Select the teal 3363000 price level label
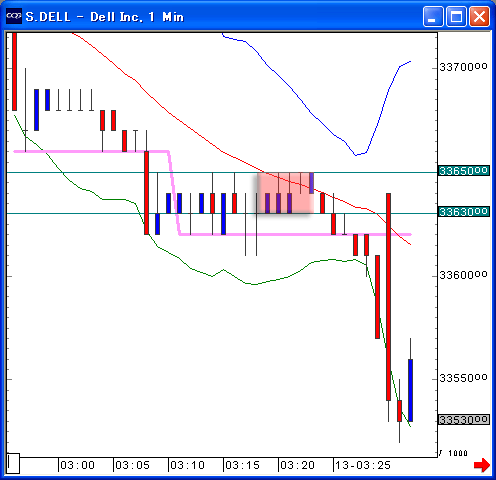Viewport: 496px width, 480px height. pyautogui.click(x=464, y=212)
